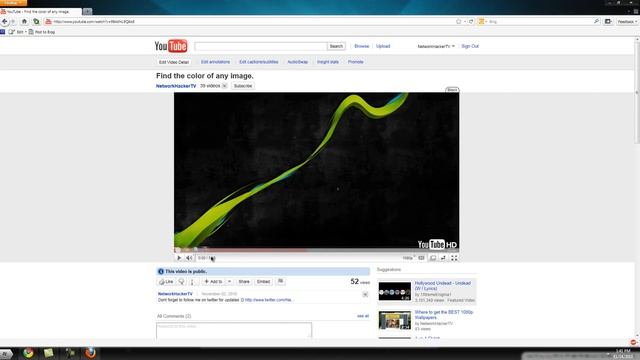Click the pop-out player icon

433,258
